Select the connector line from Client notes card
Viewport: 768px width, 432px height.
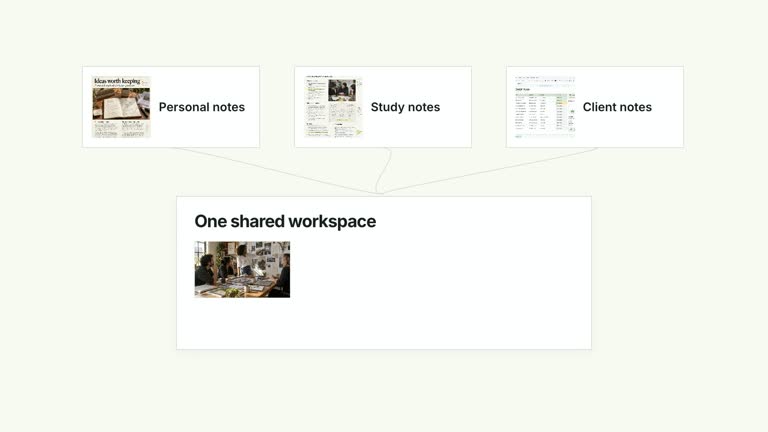coord(490,170)
